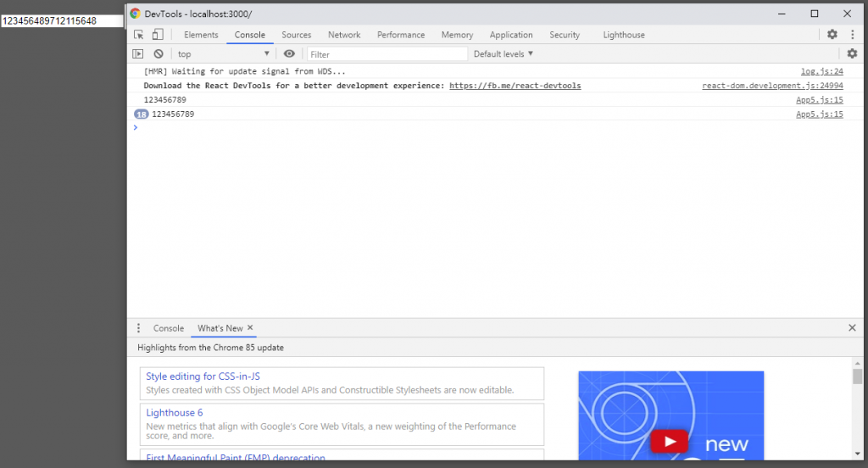Open react-dom.development.js:24994 source link
The image size is (868, 468).
tap(772, 86)
